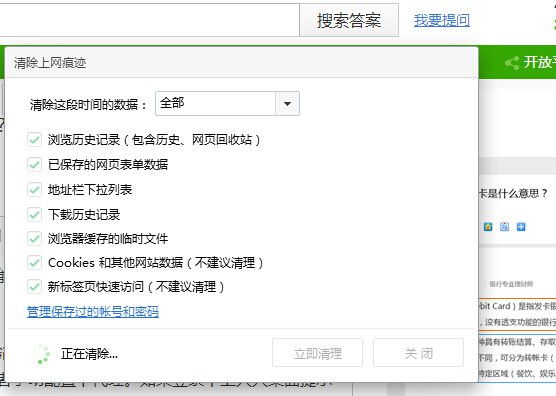Click the 清除这段时间的数据 label
Screen dimensions: 556x396
(88, 105)
